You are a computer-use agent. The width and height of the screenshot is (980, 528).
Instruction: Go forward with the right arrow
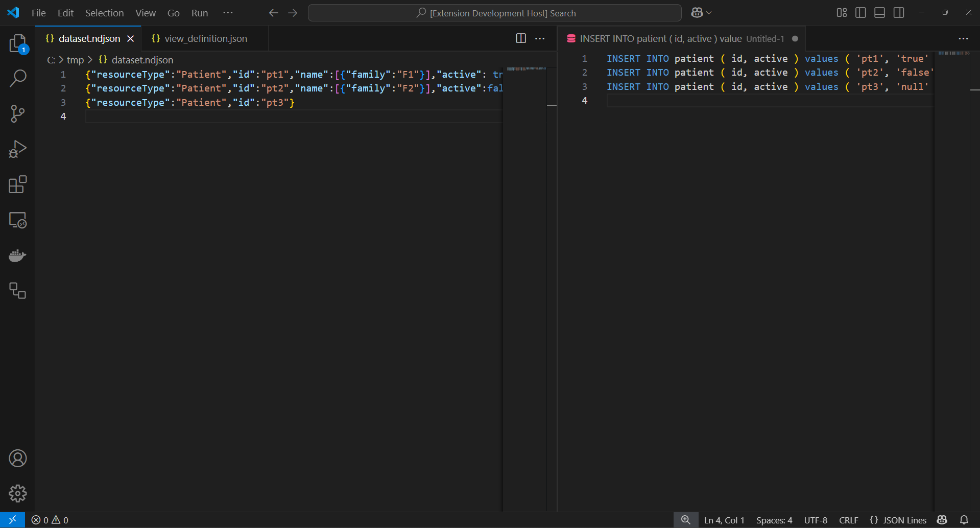tap(293, 13)
